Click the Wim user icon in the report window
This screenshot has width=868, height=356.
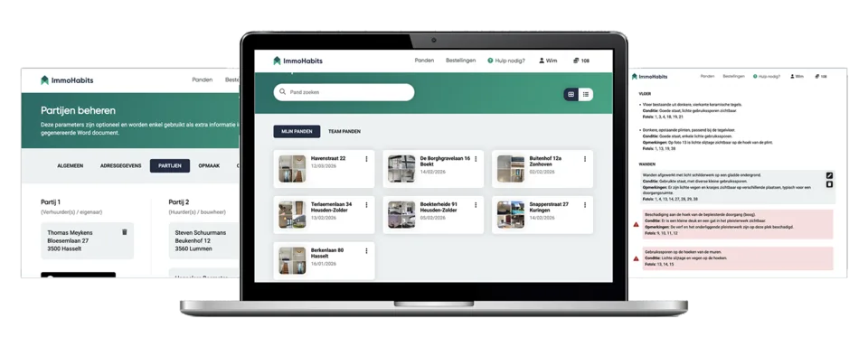[793, 76]
